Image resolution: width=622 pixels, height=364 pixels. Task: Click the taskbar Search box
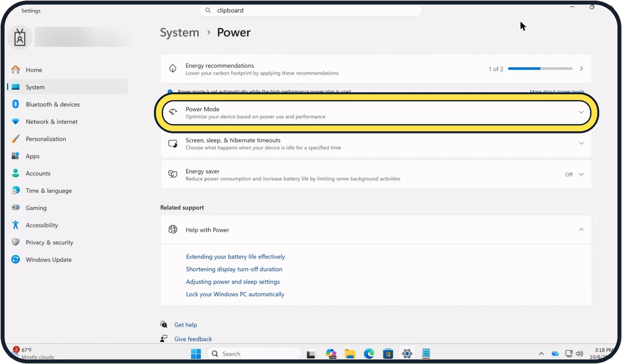[x=254, y=354]
